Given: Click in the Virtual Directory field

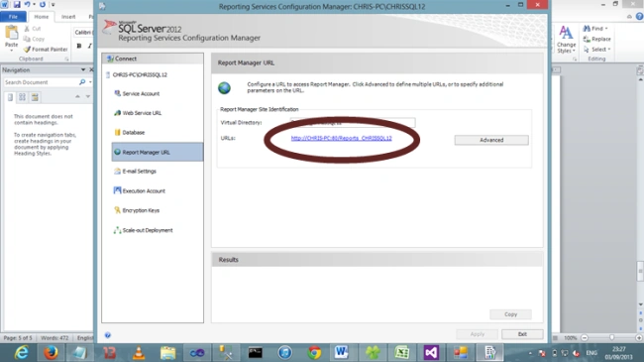Looking at the screenshot, I should tap(353, 122).
